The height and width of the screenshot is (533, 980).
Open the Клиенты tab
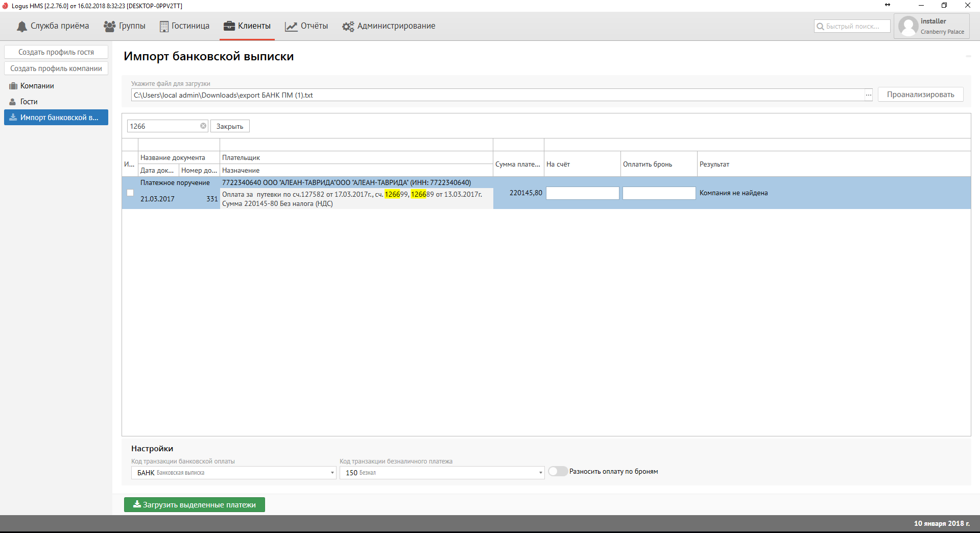point(247,26)
